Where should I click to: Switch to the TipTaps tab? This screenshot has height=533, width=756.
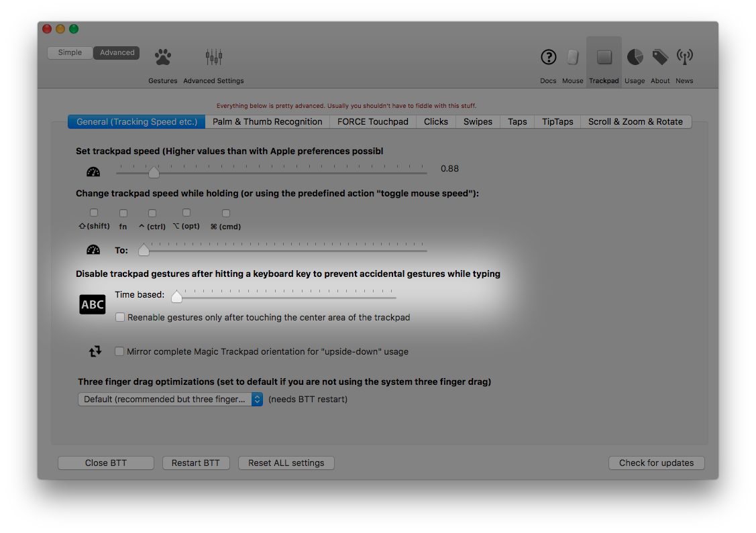[557, 121]
